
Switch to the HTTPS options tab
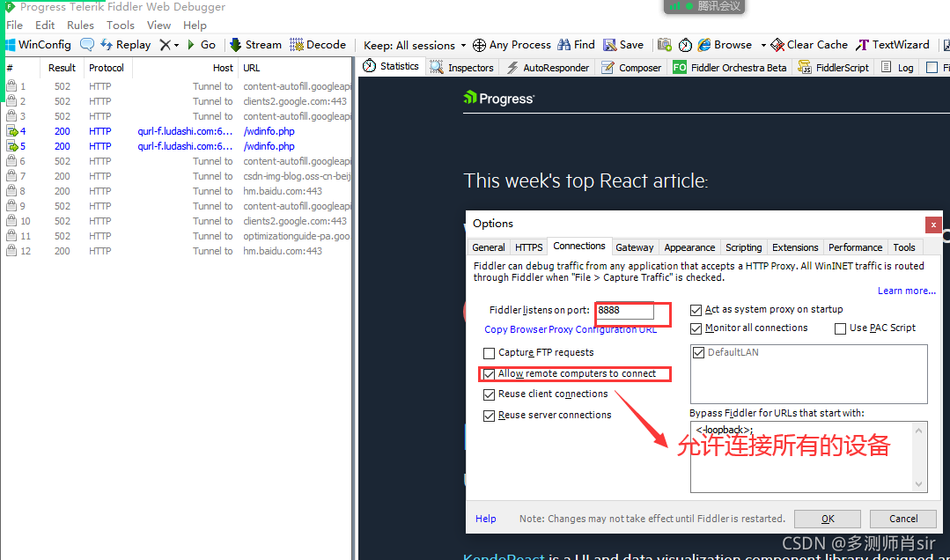pyautogui.click(x=529, y=247)
